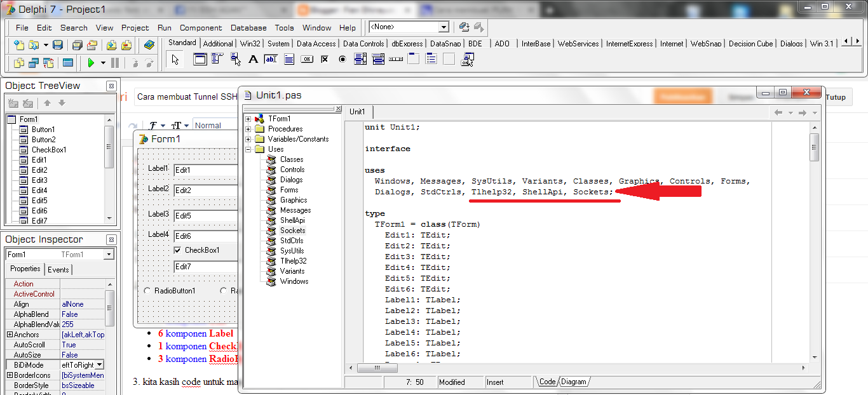This screenshot has height=395, width=868.
Task: Select the Label component icon
Action: (253, 59)
